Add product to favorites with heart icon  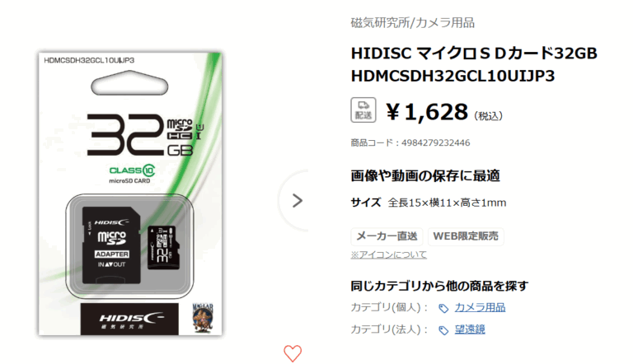293,353
